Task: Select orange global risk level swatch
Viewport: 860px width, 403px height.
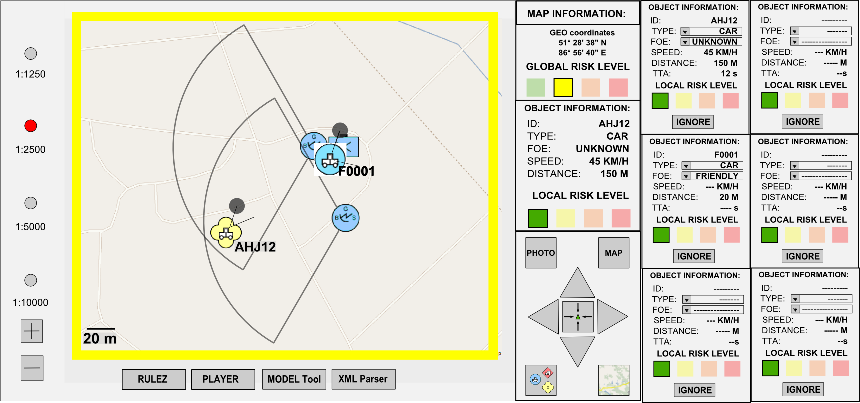Action: point(591,87)
